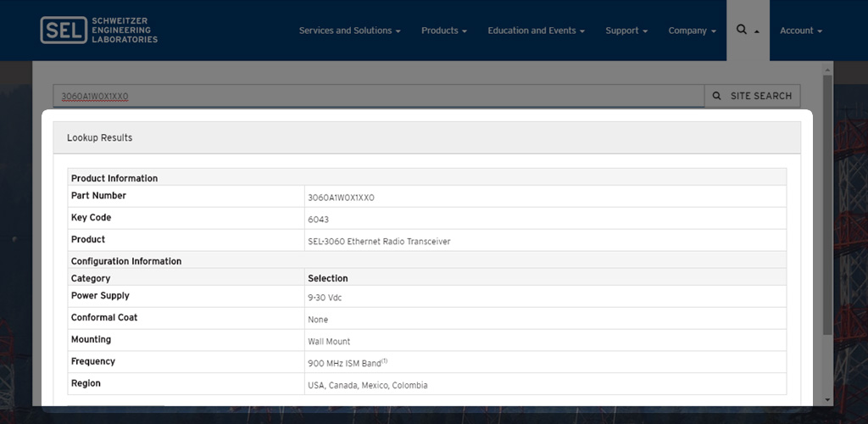Select the Part Number value 3060A1W0X1XX0 in table
This screenshot has height=424, width=868.
coord(341,197)
